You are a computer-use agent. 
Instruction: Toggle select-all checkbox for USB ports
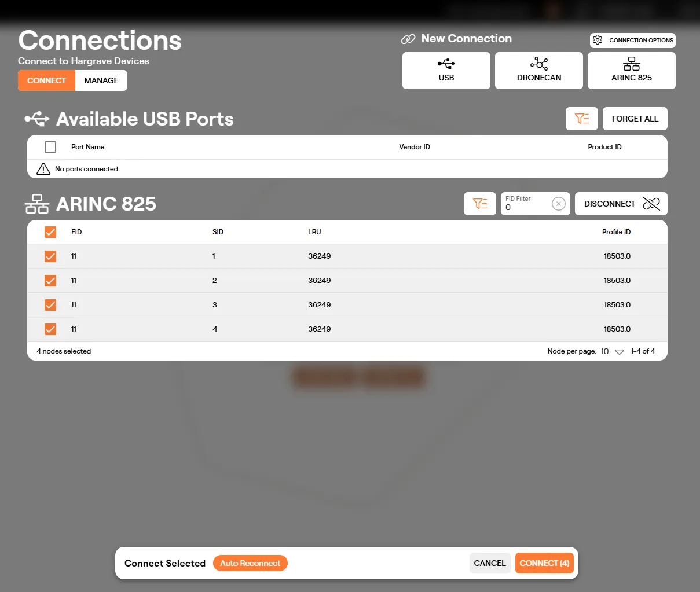coord(50,147)
